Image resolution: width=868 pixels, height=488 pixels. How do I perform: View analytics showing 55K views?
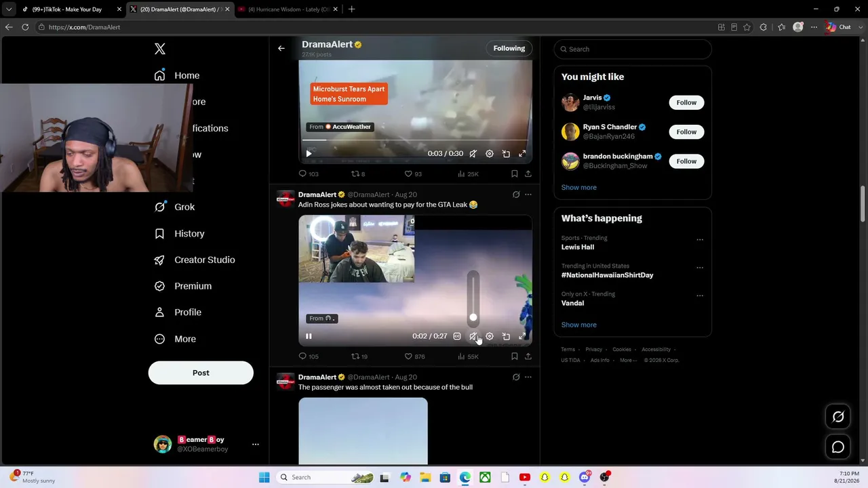pos(468,357)
